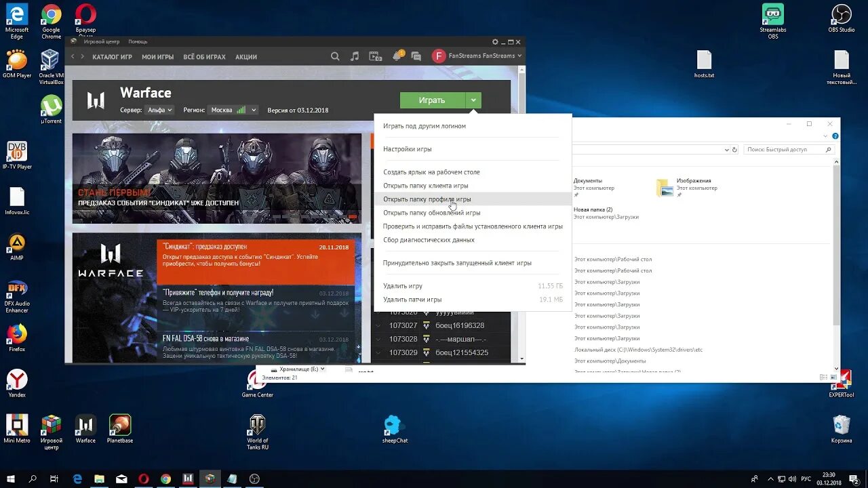Open the chat messages icon in Game Center

click(x=416, y=56)
